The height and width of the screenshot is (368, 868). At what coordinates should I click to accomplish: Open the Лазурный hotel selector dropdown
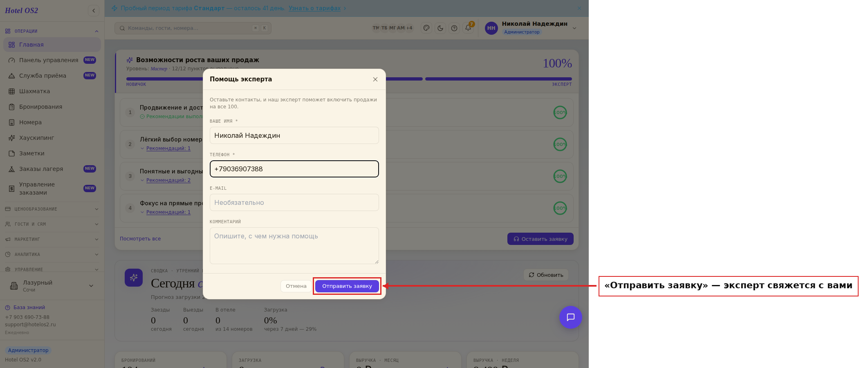click(52, 286)
